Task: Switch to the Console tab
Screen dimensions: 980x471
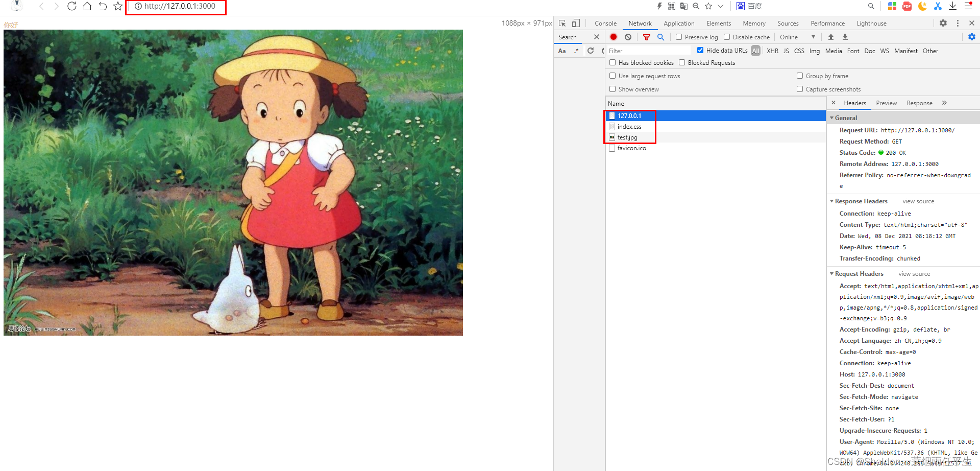Action: pos(605,23)
